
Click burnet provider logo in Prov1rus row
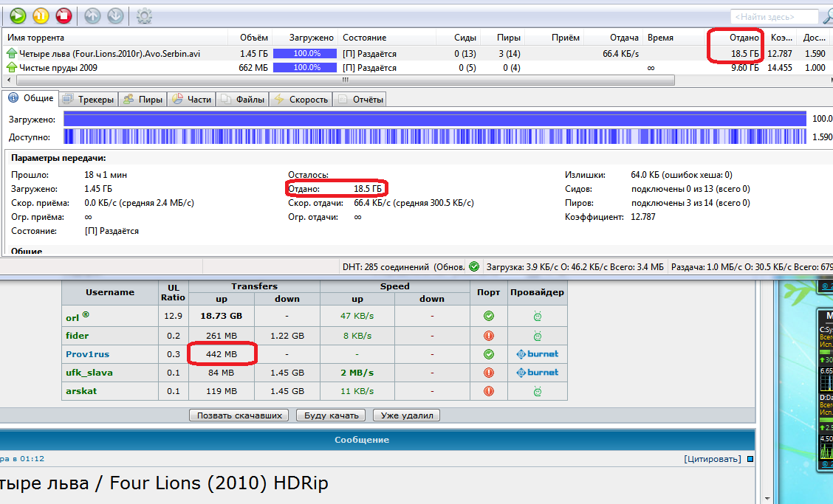[x=537, y=353]
